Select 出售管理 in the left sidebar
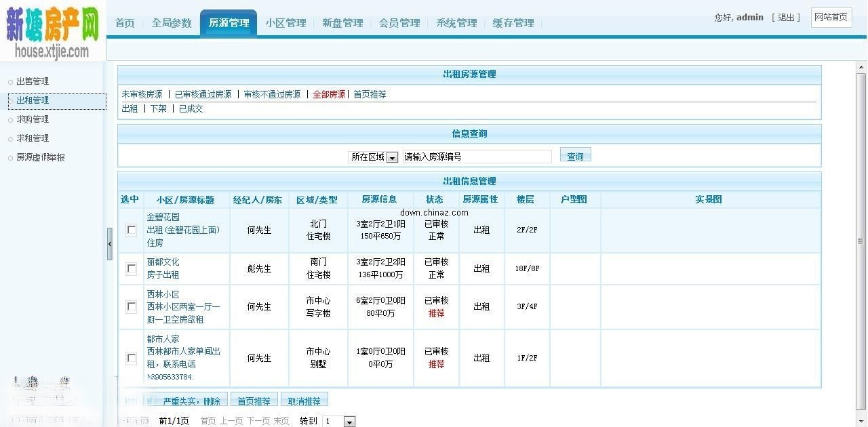 point(31,81)
